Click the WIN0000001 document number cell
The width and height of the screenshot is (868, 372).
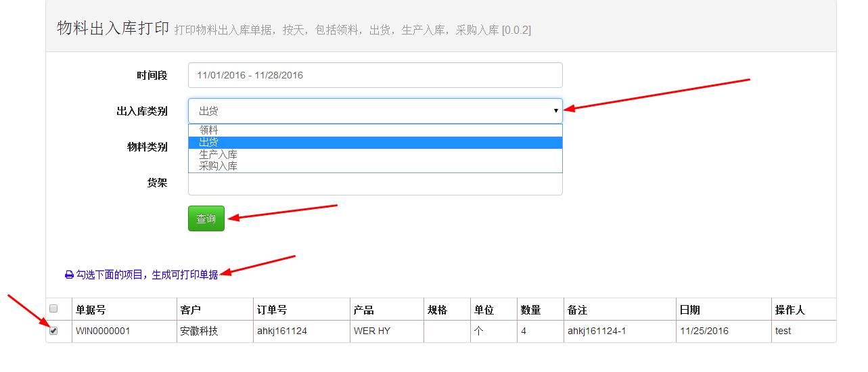tap(103, 331)
